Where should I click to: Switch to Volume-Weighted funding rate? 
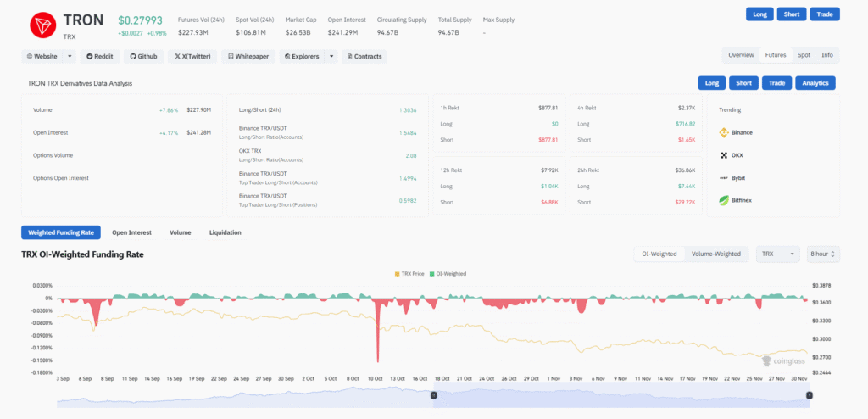click(716, 254)
